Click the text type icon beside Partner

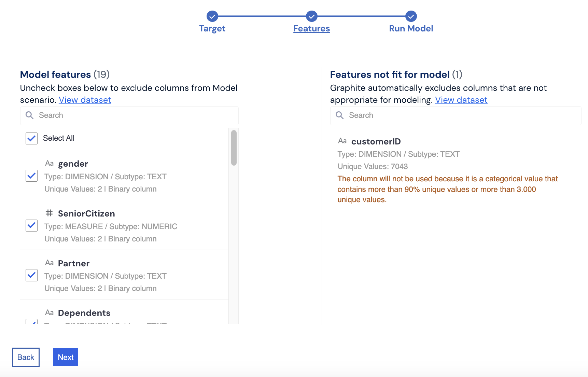click(50, 263)
